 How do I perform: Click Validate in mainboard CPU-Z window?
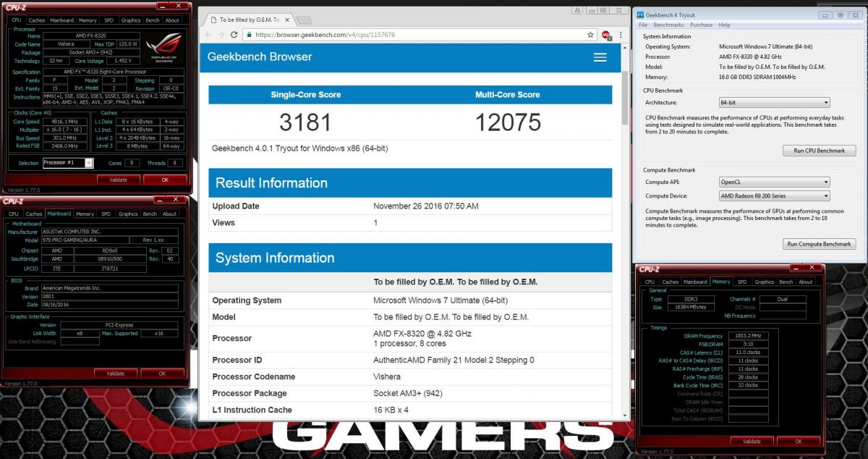pos(116,374)
